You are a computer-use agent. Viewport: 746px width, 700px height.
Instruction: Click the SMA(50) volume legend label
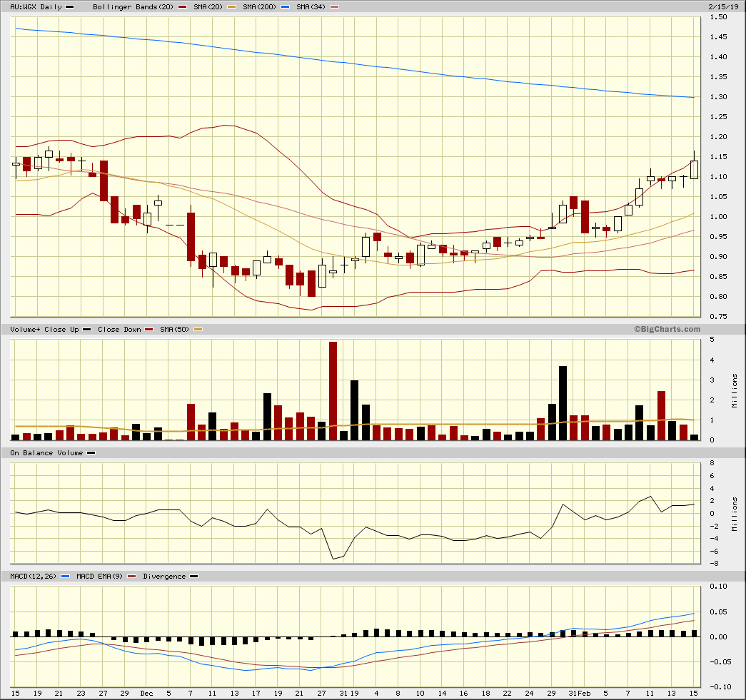(174, 329)
